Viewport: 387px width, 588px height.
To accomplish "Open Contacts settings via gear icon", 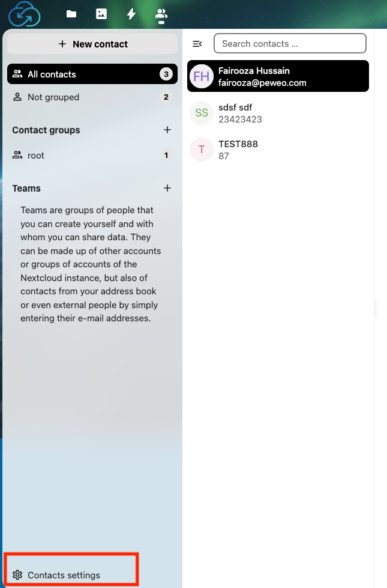I will pos(19,575).
